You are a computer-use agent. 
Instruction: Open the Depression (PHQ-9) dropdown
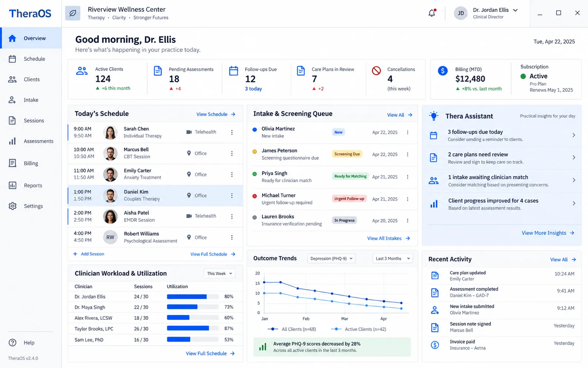[331, 259]
